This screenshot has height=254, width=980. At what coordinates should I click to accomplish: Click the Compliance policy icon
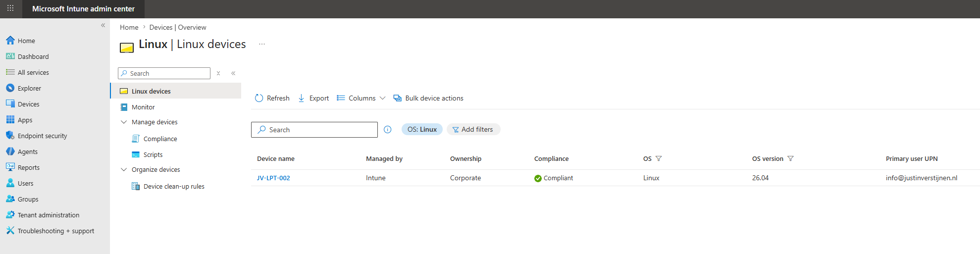point(136,139)
